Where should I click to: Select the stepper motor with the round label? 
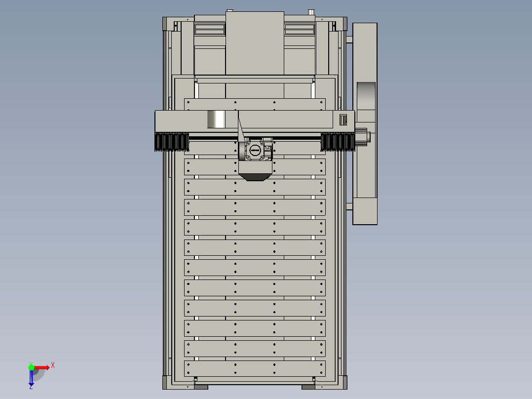(x=255, y=150)
